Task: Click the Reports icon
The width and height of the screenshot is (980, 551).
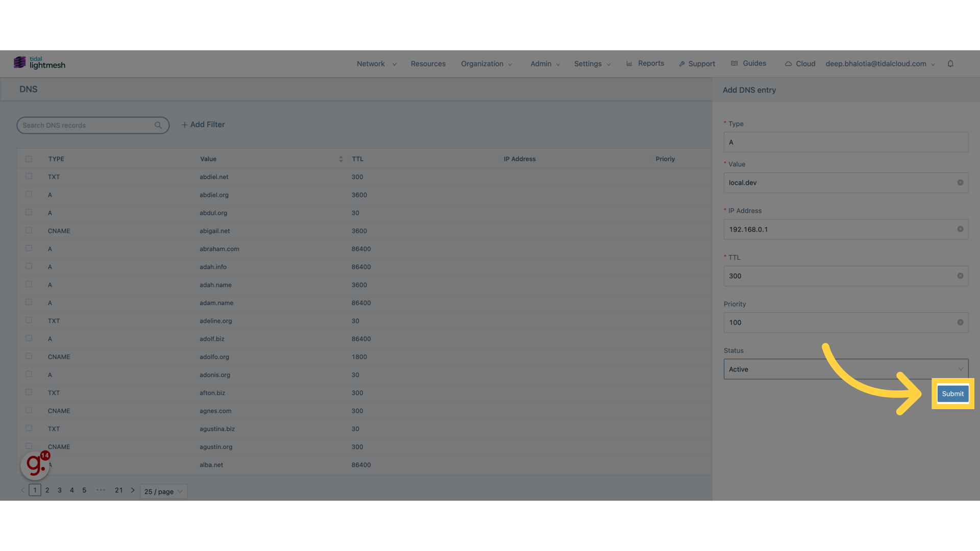Action: click(x=629, y=63)
